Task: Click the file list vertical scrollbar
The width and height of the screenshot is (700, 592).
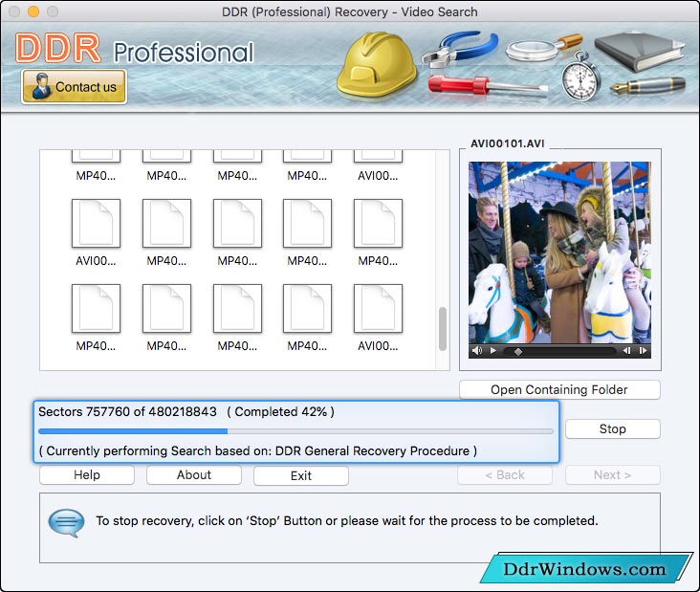Action: pos(443,329)
